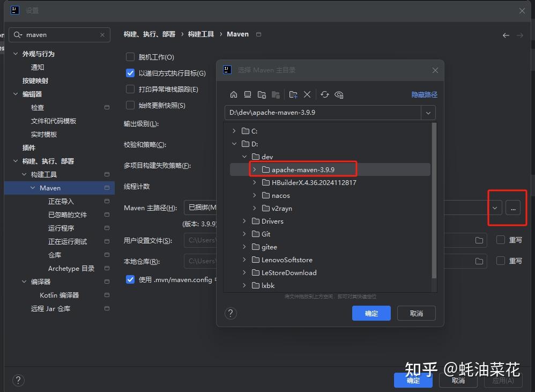Click the New Folder icon in the file chooser
Viewport: 535px width, 392px height.
click(x=293, y=94)
